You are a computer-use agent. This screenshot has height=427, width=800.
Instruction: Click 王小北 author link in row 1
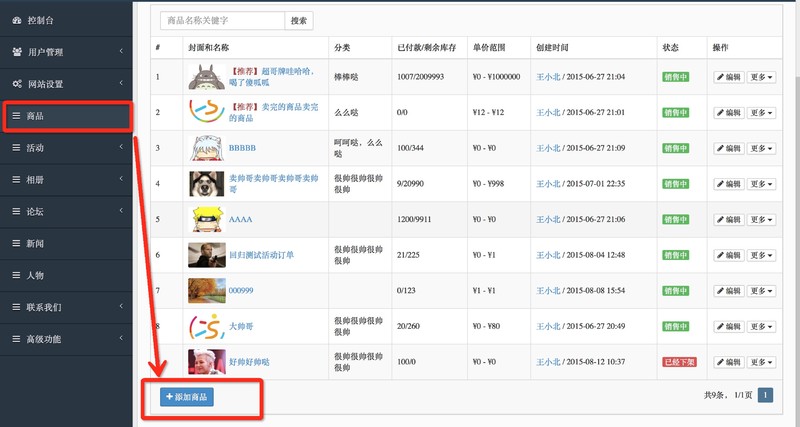point(548,77)
